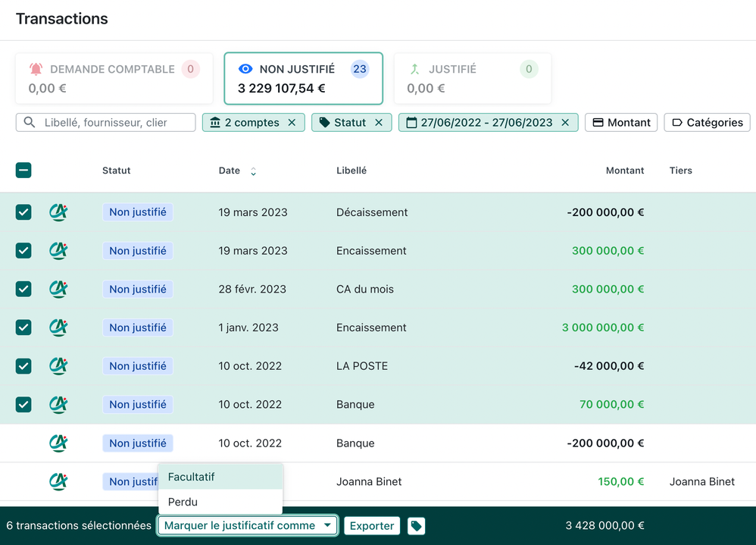The height and width of the screenshot is (545, 756).
Task: Open the Montant filter
Action: [621, 123]
